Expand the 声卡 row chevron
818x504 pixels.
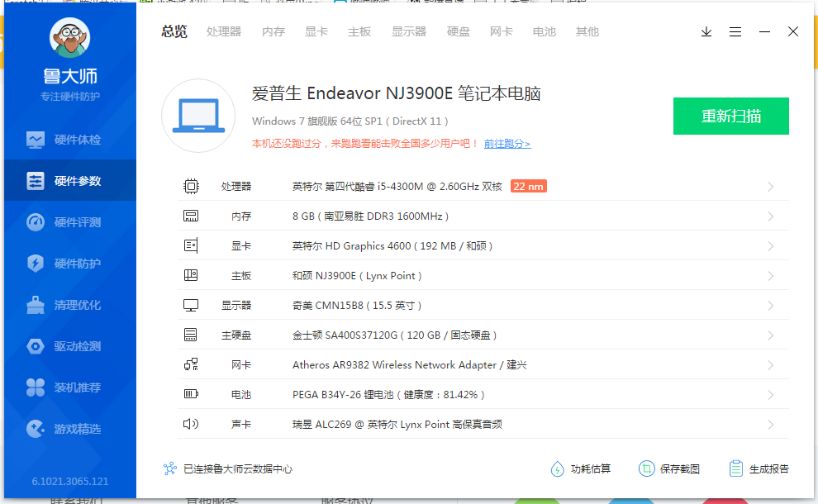pos(771,425)
